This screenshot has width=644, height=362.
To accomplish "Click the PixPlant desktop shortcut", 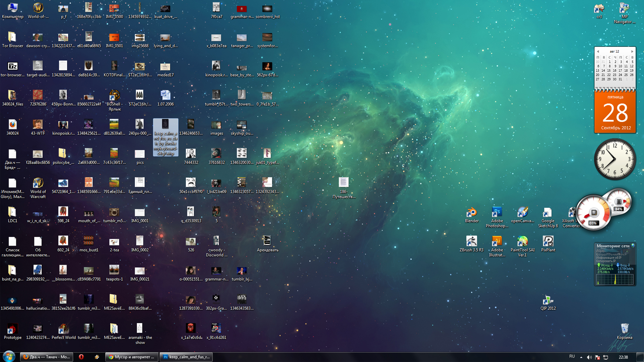I will (x=548, y=242).
